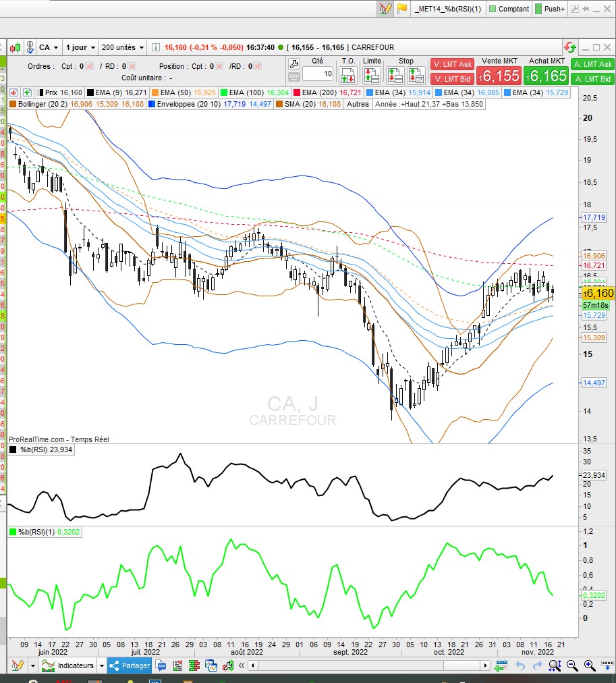Image resolution: width=616 pixels, height=683 pixels.
Task: Open the trading wrench settings icon
Action: tap(294, 64)
